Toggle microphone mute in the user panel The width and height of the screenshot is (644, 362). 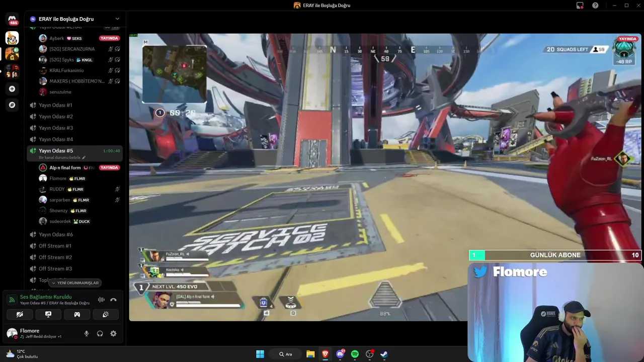pyautogui.click(x=87, y=333)
